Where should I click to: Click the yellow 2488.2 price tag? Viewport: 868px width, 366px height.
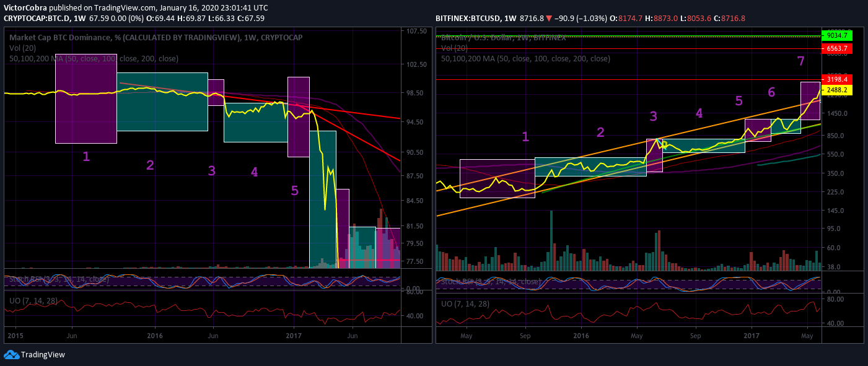point(837,90)
